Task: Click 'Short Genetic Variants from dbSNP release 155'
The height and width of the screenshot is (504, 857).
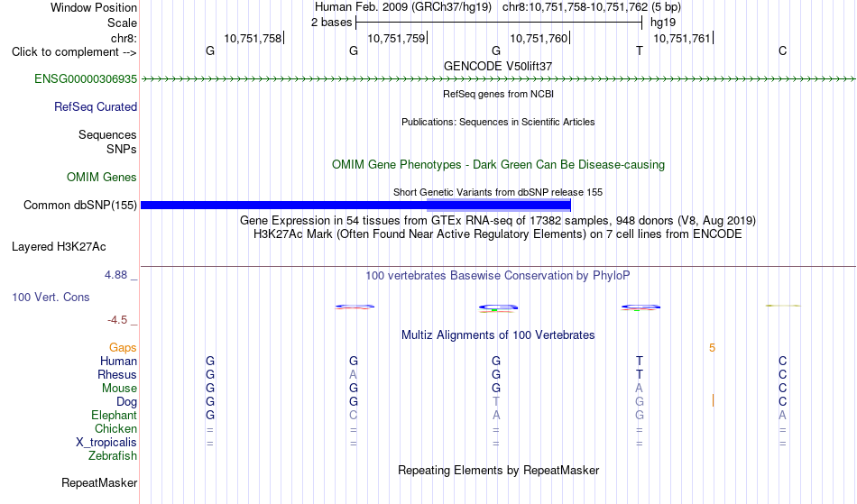Action: coord(498,192)
